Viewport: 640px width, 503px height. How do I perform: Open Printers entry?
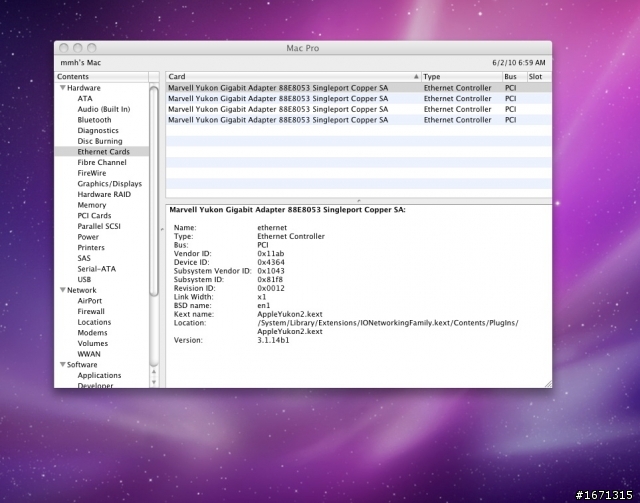click(x=91, y=247)
